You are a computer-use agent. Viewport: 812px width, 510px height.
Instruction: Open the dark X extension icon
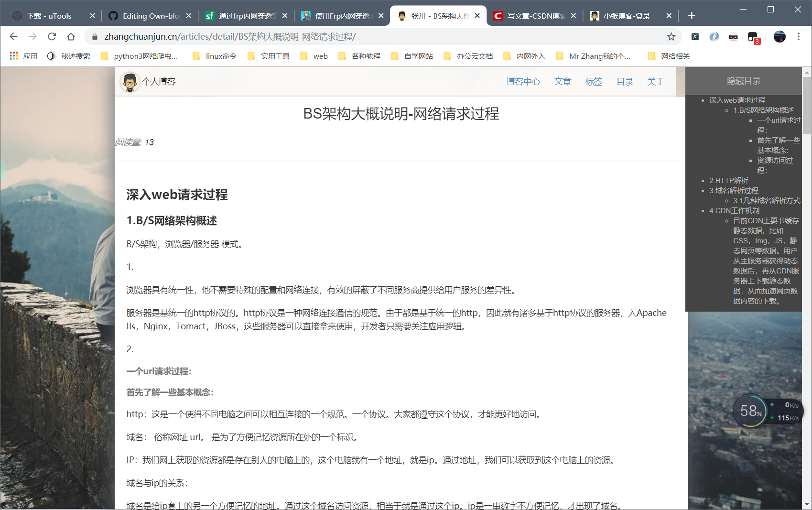click(695, 36)
